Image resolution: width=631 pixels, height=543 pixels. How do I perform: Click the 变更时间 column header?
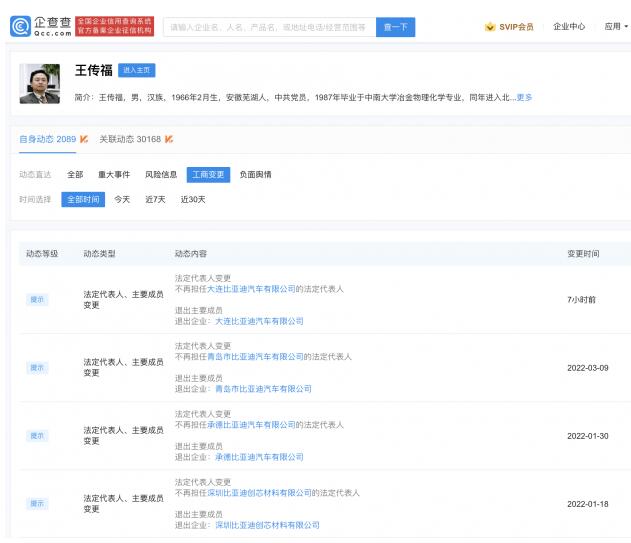coord(584,254)
